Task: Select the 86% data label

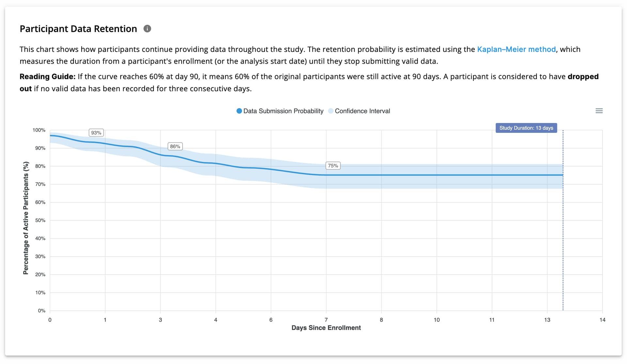Action: 175,147
